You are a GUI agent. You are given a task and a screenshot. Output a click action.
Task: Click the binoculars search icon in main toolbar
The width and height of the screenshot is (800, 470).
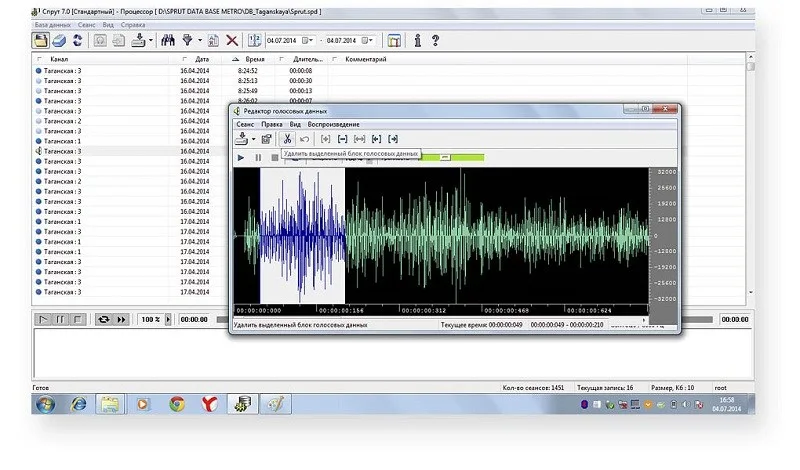(168, 41)
